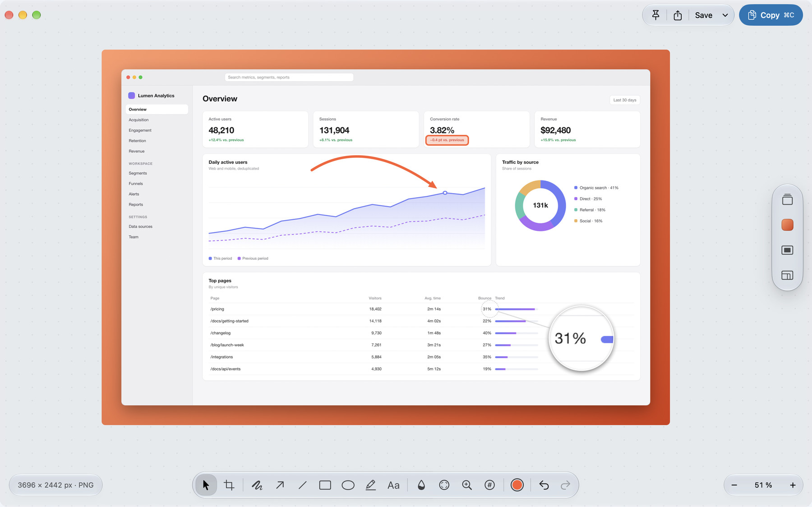Pick the straight Line tool
The width and height of the screenshot is (812, 507).
(x=302, y=485)
